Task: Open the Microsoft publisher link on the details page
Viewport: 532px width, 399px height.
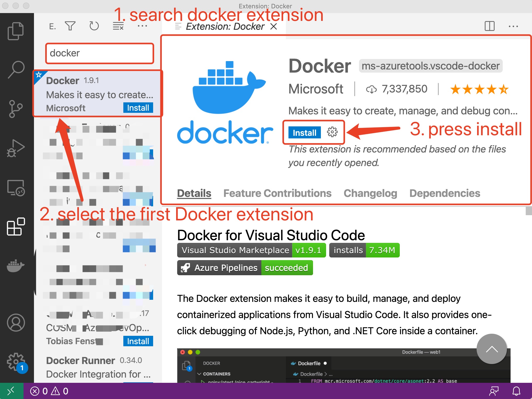Action: [316, 89]
